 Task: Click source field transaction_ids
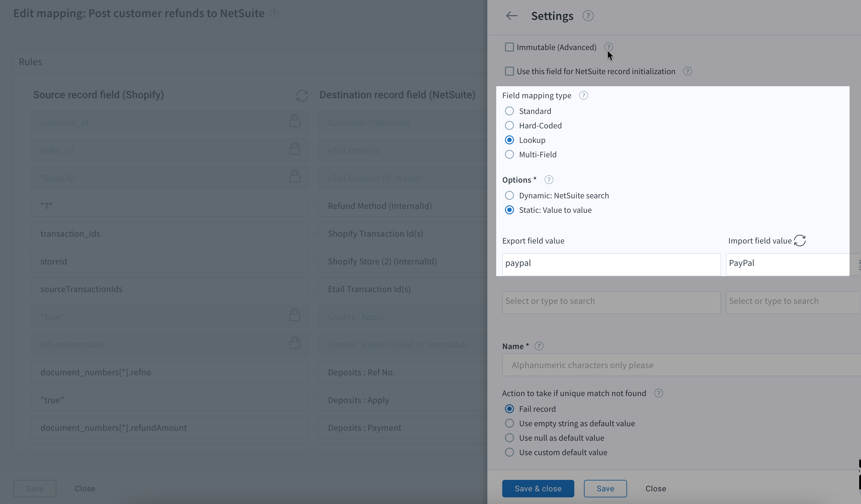169,233
